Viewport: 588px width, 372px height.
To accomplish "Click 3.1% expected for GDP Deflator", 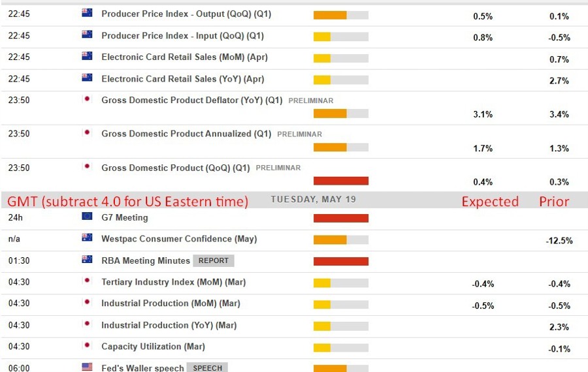I will (x=483, y=114).
